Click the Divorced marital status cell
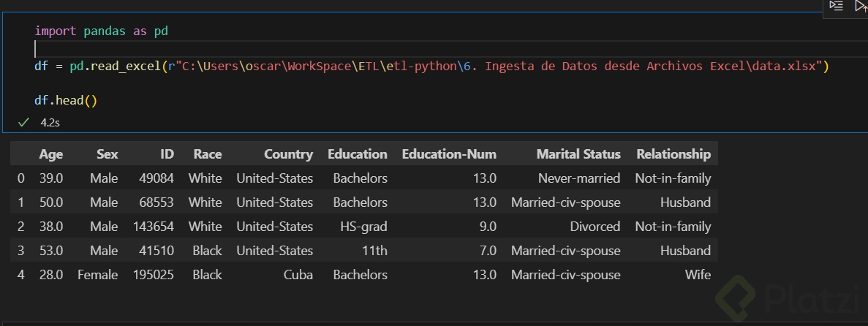868x326 pixels. click(x=595, y=227)
